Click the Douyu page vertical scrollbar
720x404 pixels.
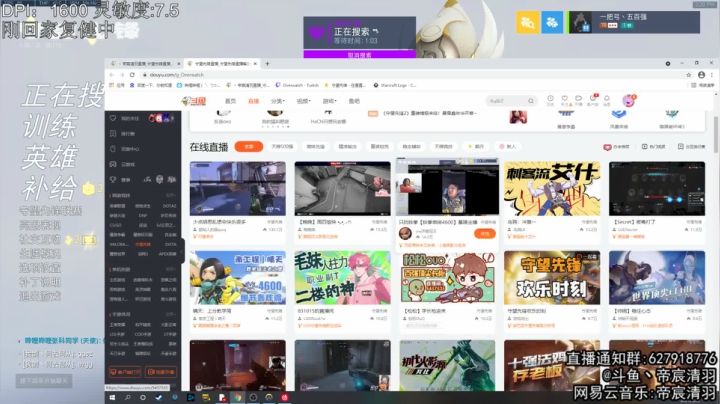(x=716, y=135)
